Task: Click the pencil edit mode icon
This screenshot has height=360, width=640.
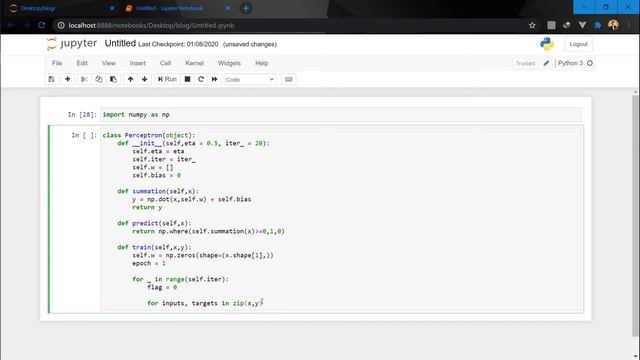Action: [x=546, y=63]
